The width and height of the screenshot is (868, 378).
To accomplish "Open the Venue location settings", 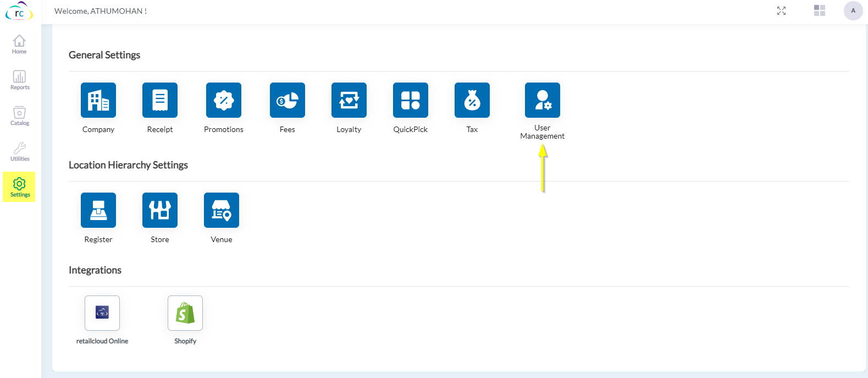I will (x=222, y=210).
